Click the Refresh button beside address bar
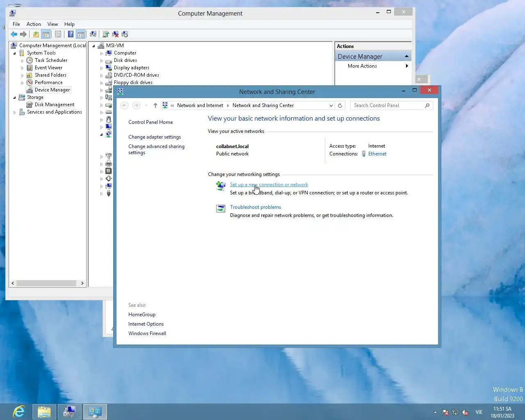This screenshot has height=420, width=525. tap(340, 105)
